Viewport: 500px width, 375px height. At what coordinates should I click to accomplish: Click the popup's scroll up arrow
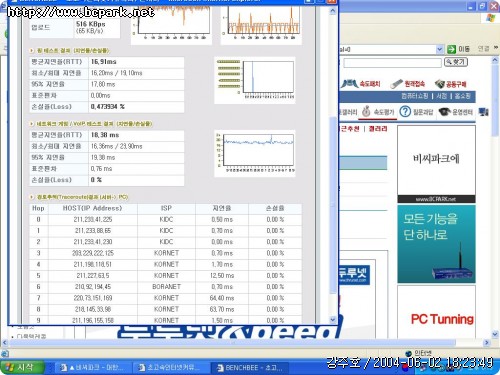[x=332, y=11]
